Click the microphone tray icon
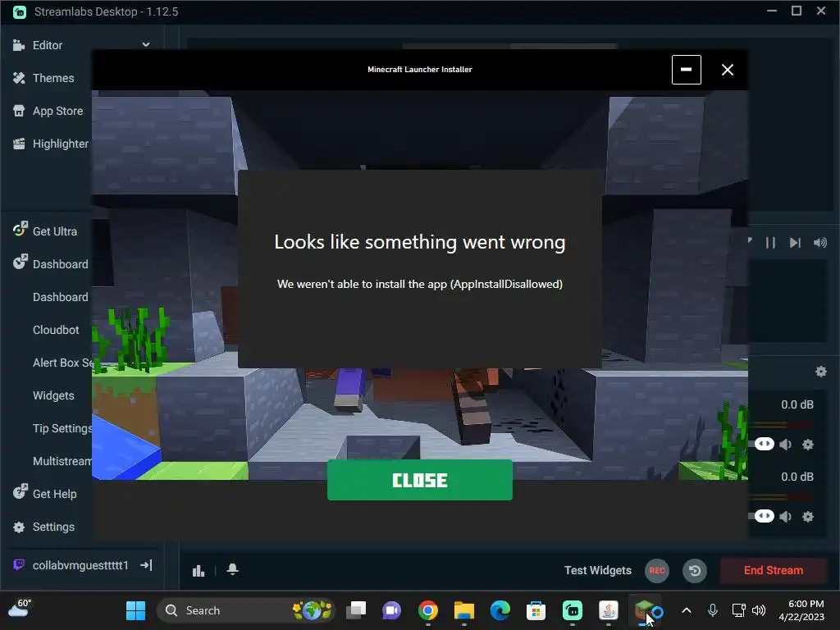The image size is (840, 630). pyautogui.click(x=713, y=610)
